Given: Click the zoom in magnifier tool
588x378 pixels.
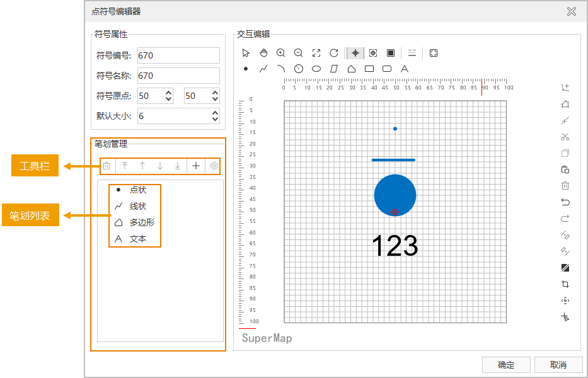Looking at the screenshot, I should pos(281,53).
